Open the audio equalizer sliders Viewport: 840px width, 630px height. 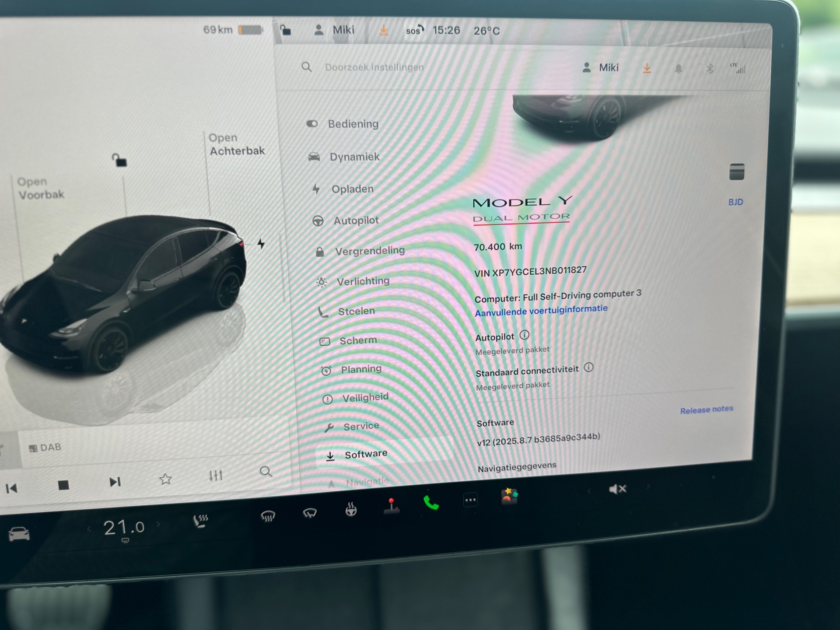click(x=216, y=475)
